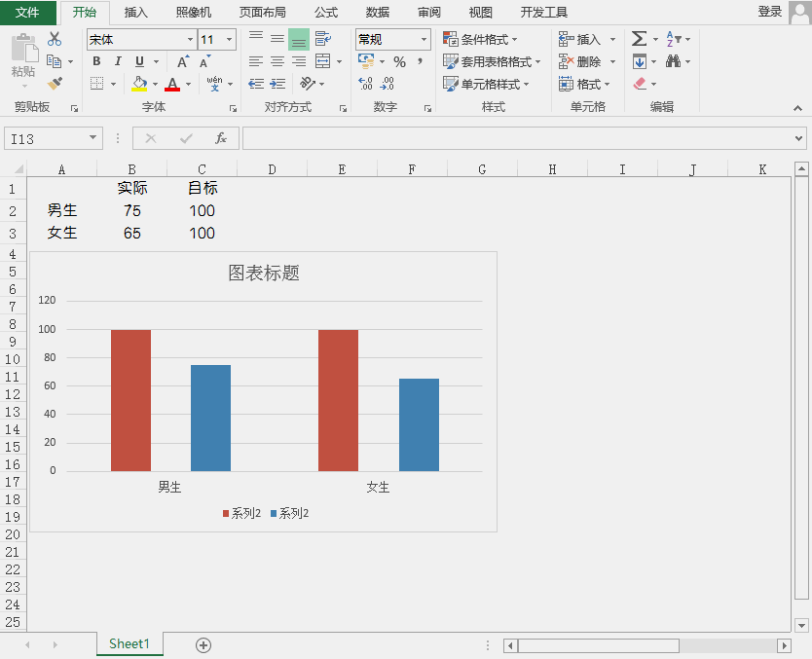Expand the Name Box dropdown arrow
Screen dimensions: 812x659
tap(92, 137)
